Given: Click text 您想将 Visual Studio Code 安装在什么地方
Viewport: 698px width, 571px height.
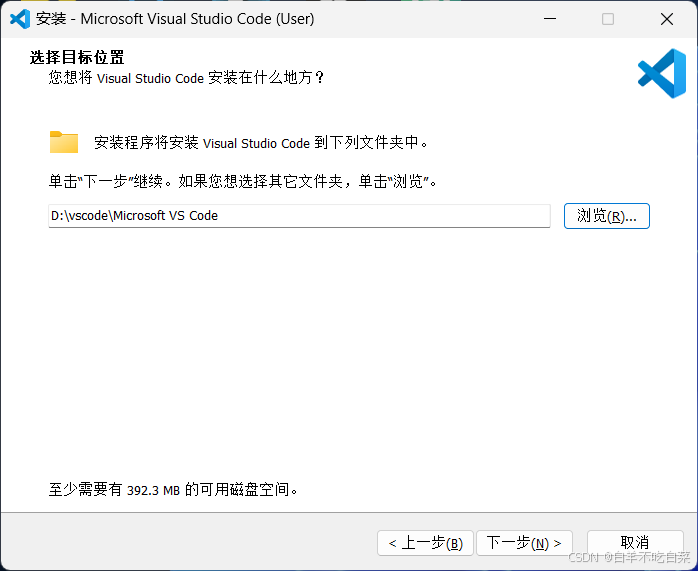Looking at the screenshot, I should (187, 78).
